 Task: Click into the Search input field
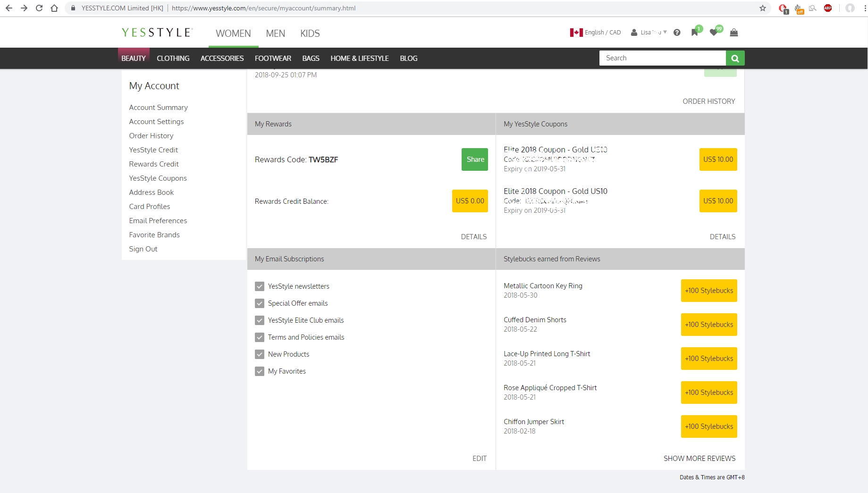tap(662, 58)
